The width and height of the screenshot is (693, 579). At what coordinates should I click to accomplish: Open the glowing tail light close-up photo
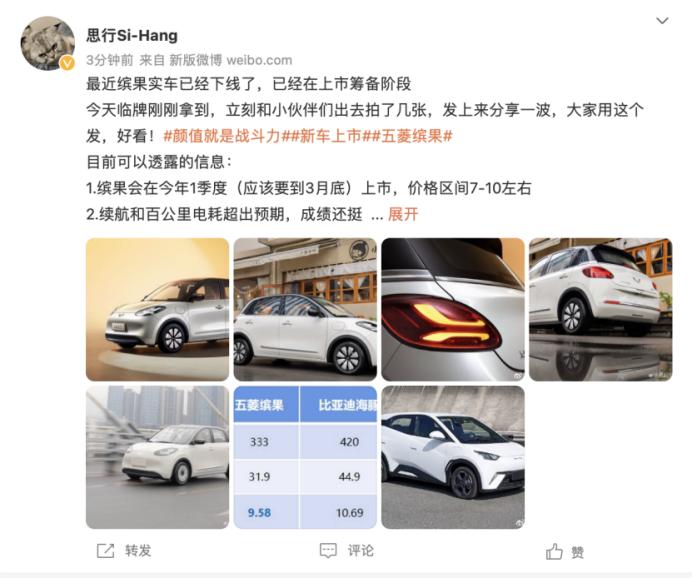(453, 309)
